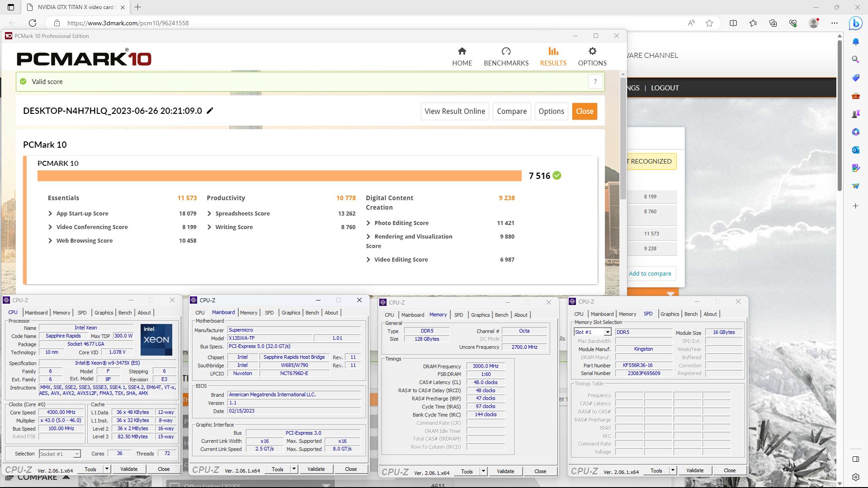Click the X13SWA-TF model field
Image resolution: width=868 pixels, height=488 pixels.
tap(270, 338)
